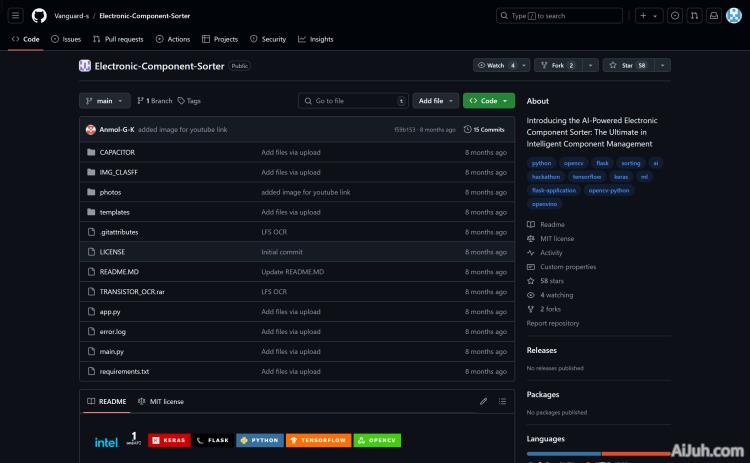This screenshot has width=750, height=463.
Task: Edit the README with the pencil icon
Action: [484, 401]
